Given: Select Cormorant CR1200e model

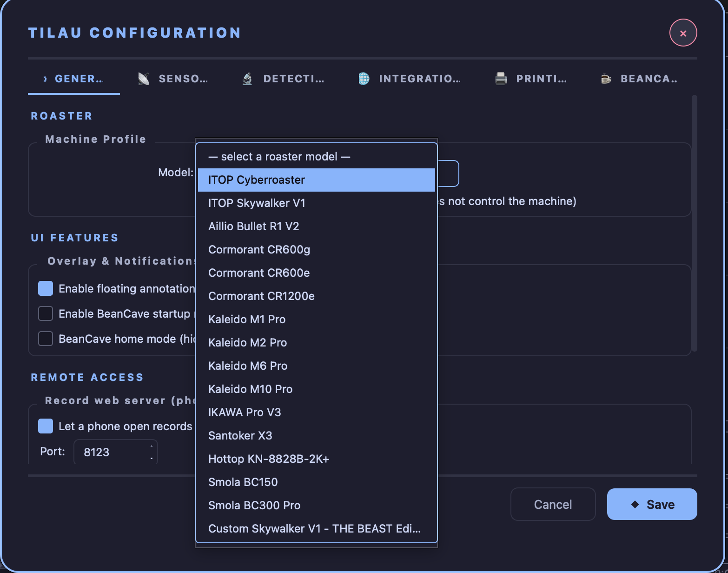Looking at the screenshot, I should point(317,296).
